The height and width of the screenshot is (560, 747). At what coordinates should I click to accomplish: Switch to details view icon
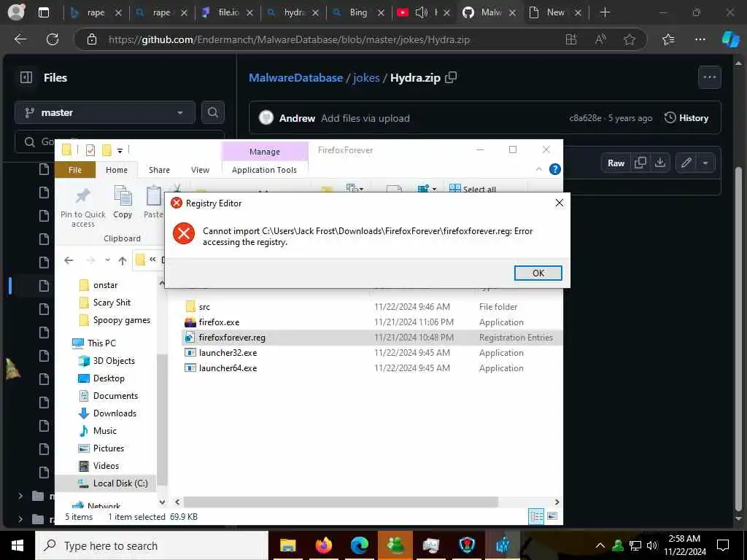pos(536,516)
